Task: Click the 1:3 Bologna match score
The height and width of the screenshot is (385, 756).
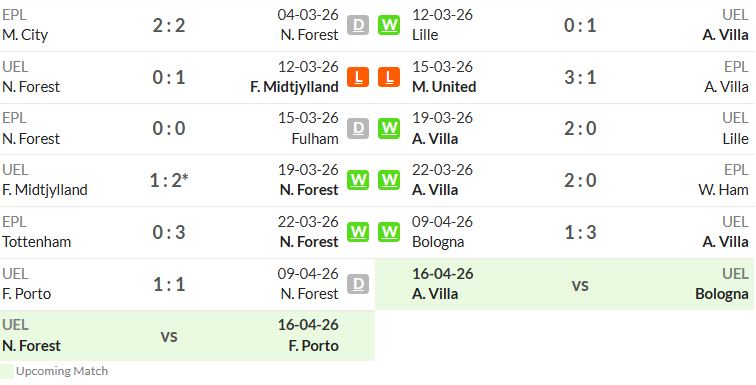Action: pos(580,232)
